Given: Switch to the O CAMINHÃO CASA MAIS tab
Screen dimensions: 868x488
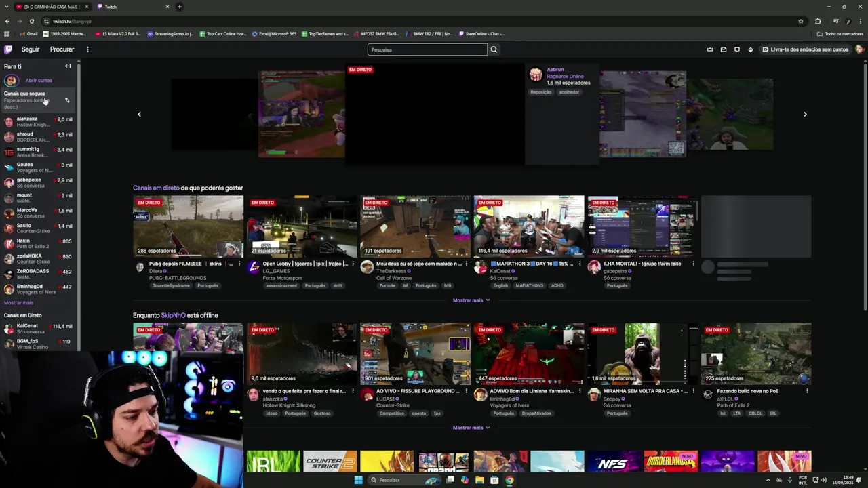Looking at the screenshot, I should (x=52, y=7).
